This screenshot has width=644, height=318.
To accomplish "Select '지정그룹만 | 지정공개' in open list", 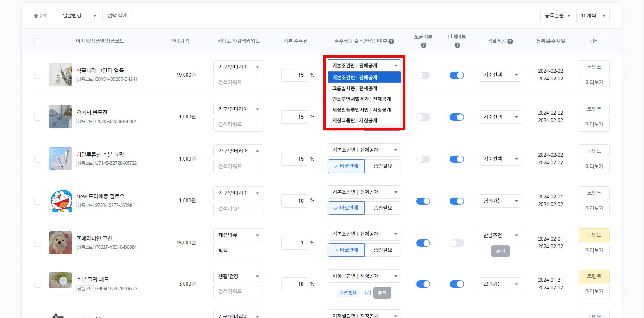I will point(364,121).
